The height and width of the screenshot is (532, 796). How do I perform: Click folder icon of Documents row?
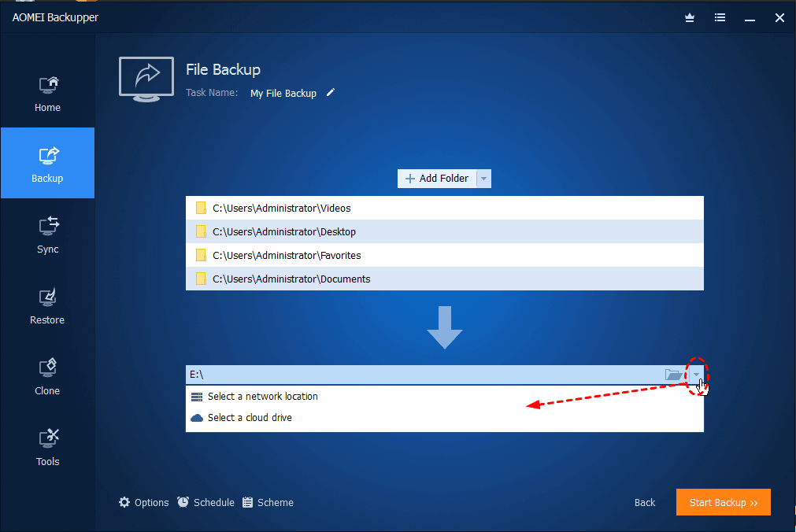(201, 279)
